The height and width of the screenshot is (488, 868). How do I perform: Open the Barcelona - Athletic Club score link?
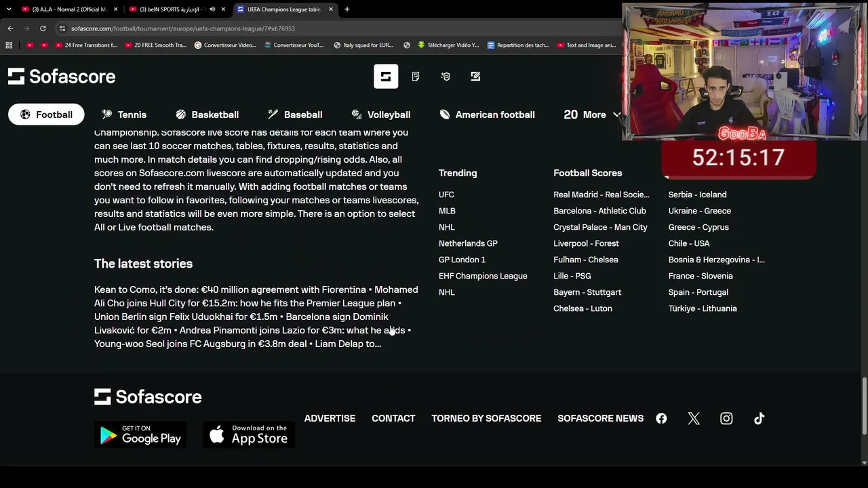click(599, 211)
